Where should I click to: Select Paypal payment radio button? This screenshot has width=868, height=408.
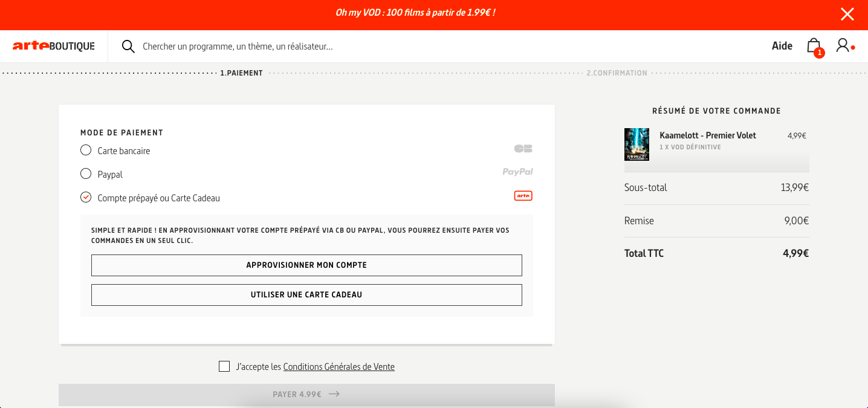(86, 173)
